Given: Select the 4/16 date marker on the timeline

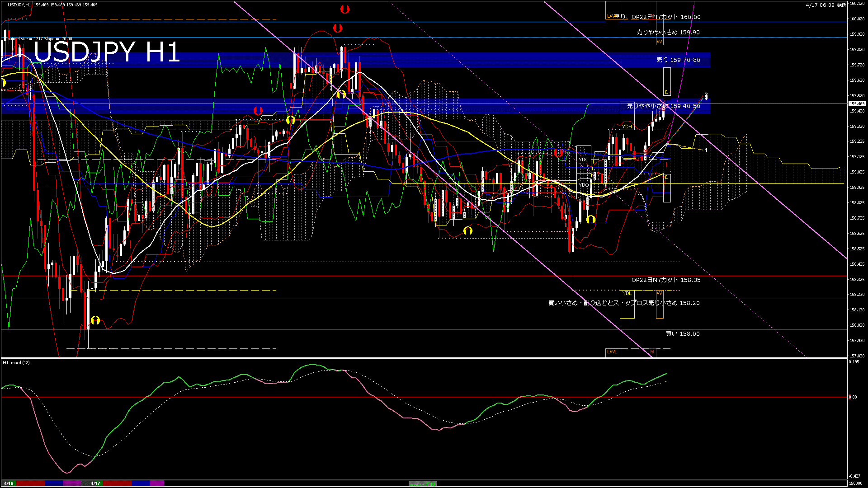Looking at the screenshot, I should pos(9,483).
